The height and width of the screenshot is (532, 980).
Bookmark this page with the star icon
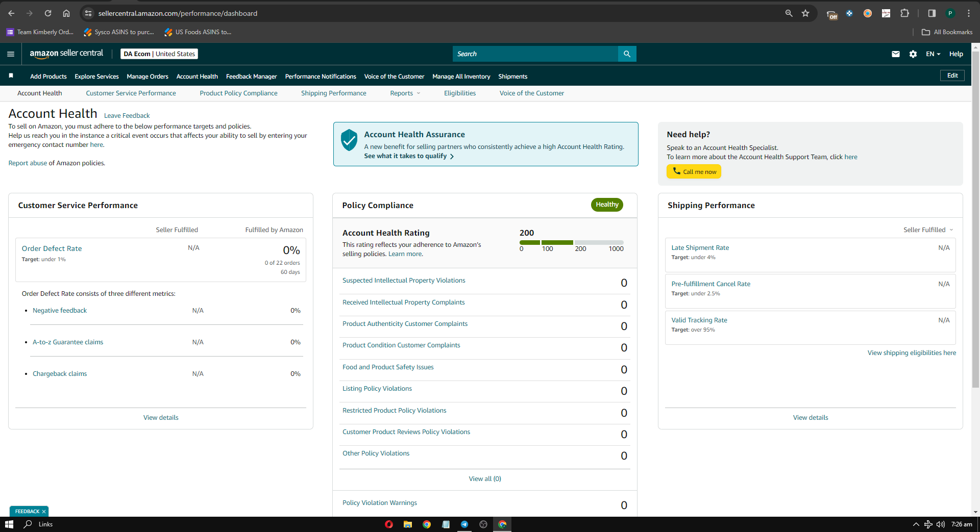(x=805, y=13)
